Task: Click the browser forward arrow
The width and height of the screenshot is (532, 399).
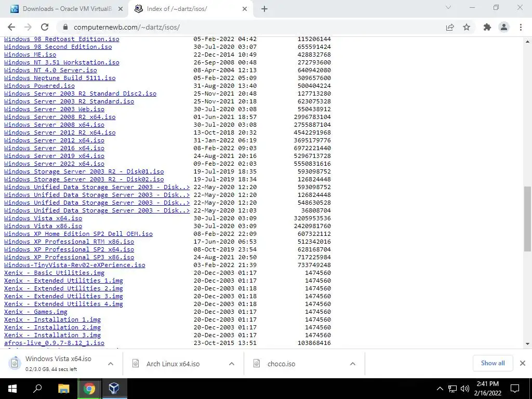Action: coord(28,27)
